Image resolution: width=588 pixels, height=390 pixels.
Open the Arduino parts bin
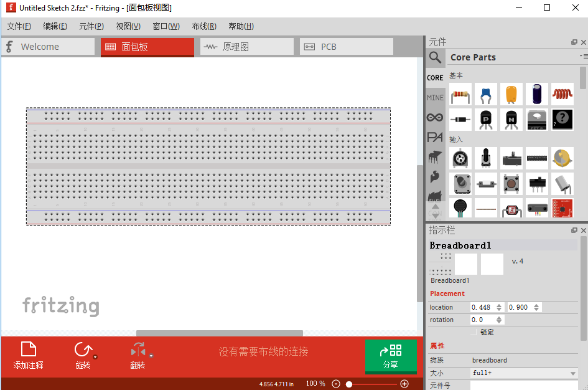click(435, 118)
